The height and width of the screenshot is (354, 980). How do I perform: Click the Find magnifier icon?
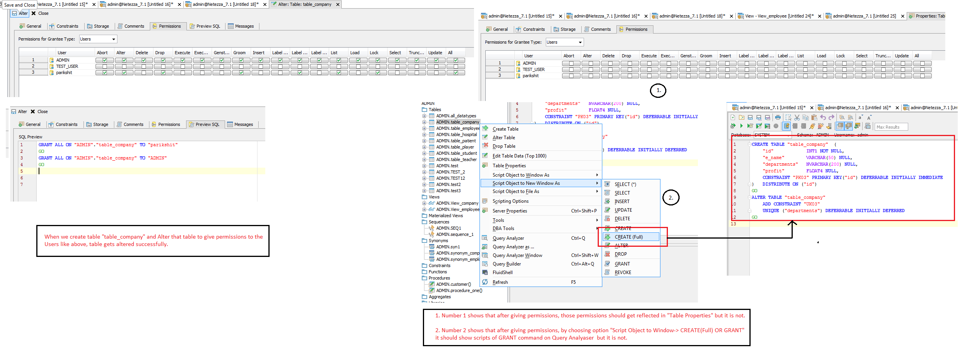842,117
